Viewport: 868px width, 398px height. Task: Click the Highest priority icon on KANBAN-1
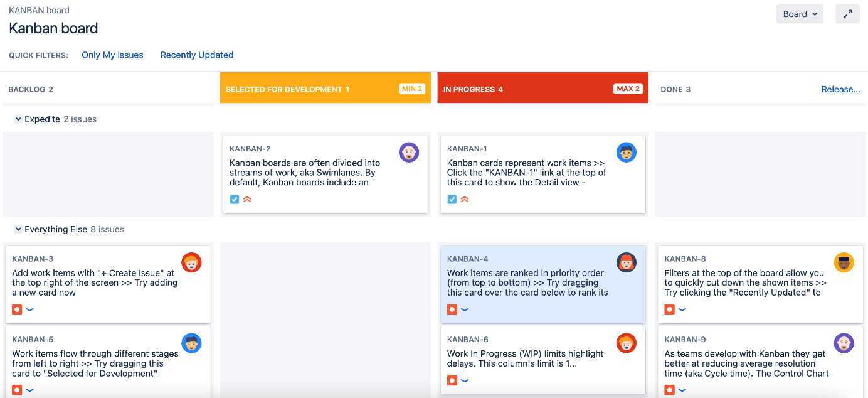[x=465, y=199]
